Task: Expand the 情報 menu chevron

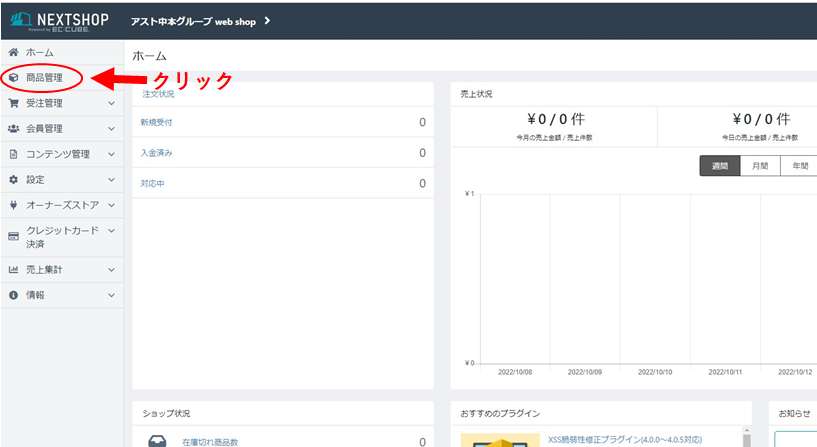Action: tap(111, 295)
